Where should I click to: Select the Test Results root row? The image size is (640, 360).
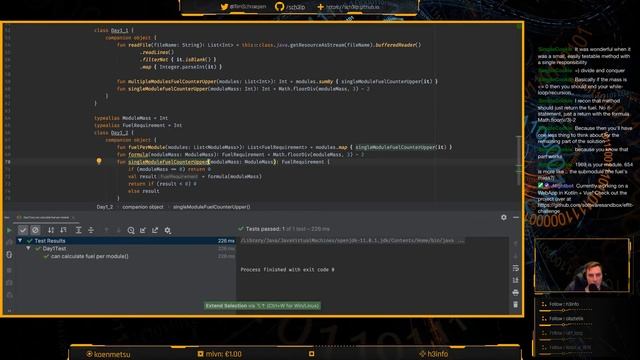coord(126,241)
